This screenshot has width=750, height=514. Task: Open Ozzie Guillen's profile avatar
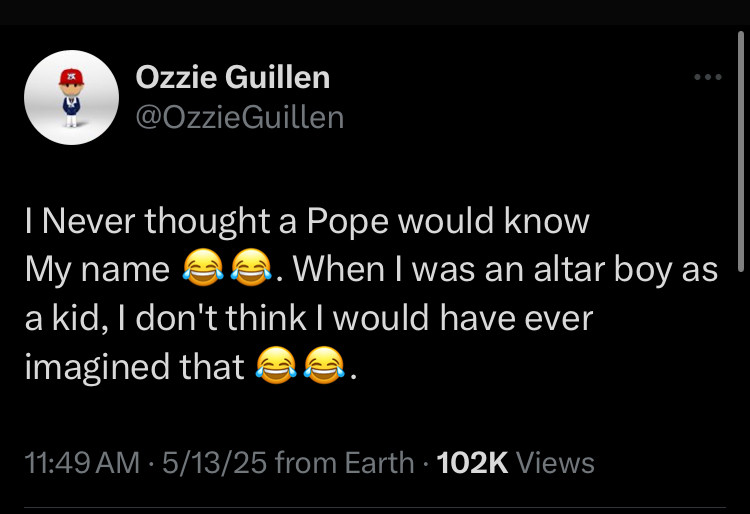(71, 98)
